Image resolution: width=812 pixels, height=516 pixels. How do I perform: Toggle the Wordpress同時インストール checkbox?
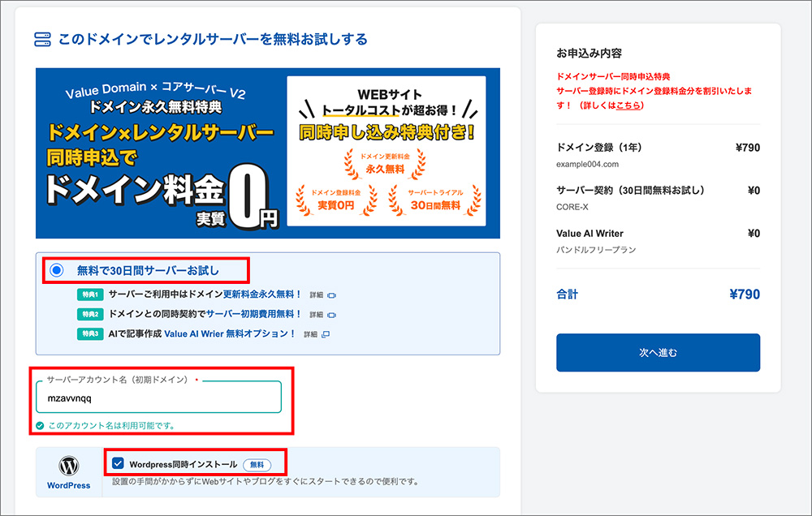[118, 462]
